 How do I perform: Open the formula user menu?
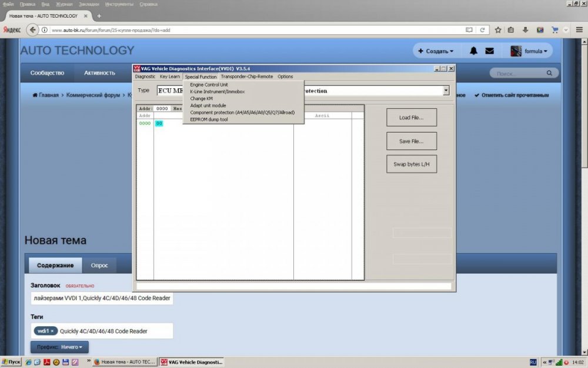536,51
